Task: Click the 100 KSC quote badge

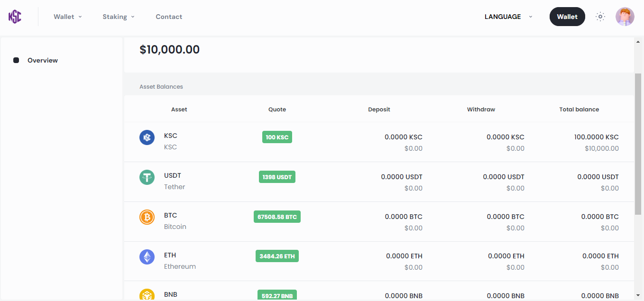Action: 277,137
